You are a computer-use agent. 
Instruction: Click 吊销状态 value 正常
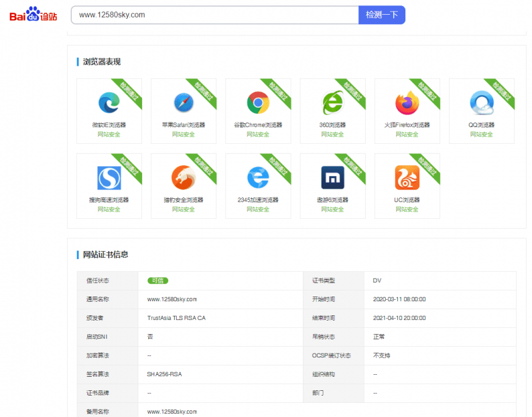click(x=379, y=337)
